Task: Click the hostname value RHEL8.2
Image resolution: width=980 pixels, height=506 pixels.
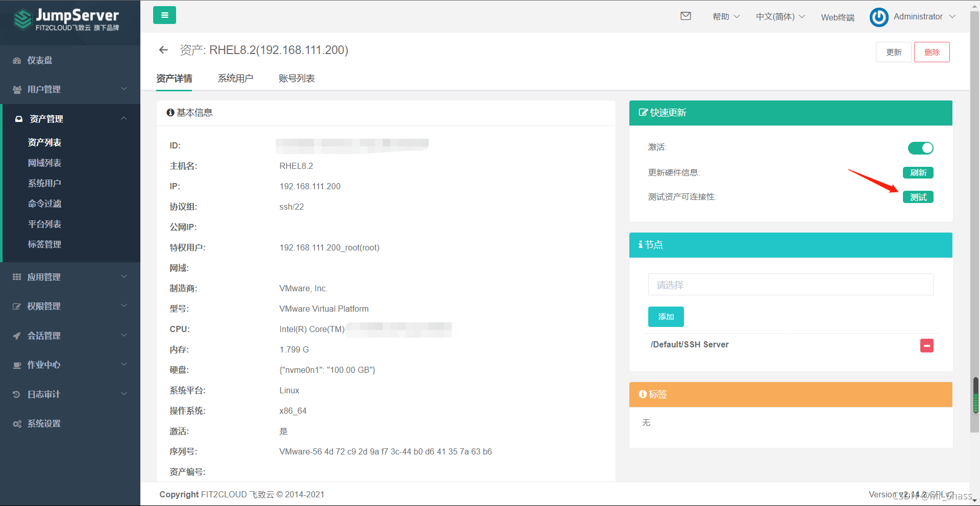Action: coord(296,166)
